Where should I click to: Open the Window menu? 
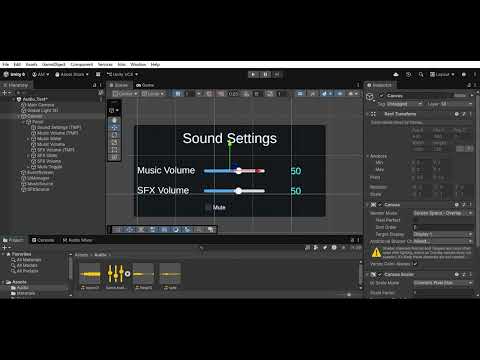pyautogui.click(x=138, y=64)
